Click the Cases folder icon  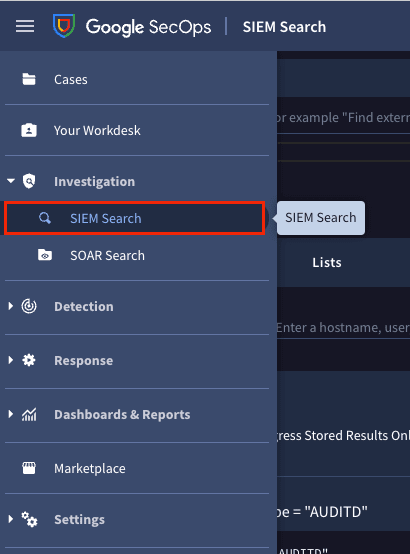click(29, 79)
